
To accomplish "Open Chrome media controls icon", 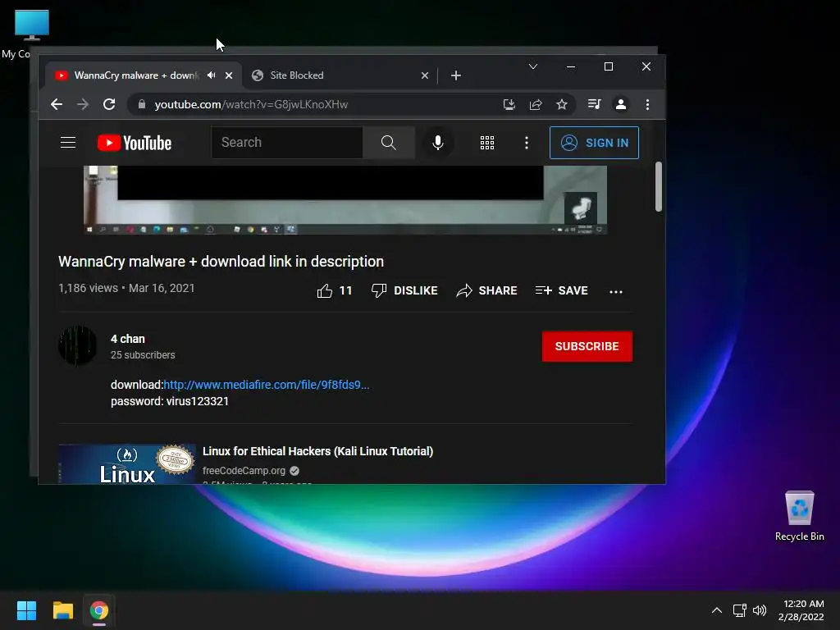I will [x=594, y=104].
